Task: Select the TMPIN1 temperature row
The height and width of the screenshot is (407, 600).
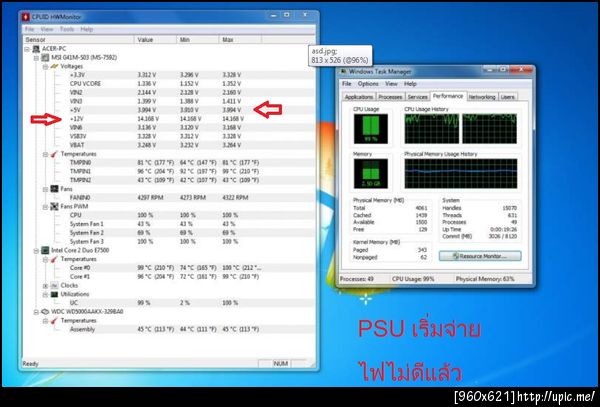Action: pyautogui.click(x=169, y=171)
